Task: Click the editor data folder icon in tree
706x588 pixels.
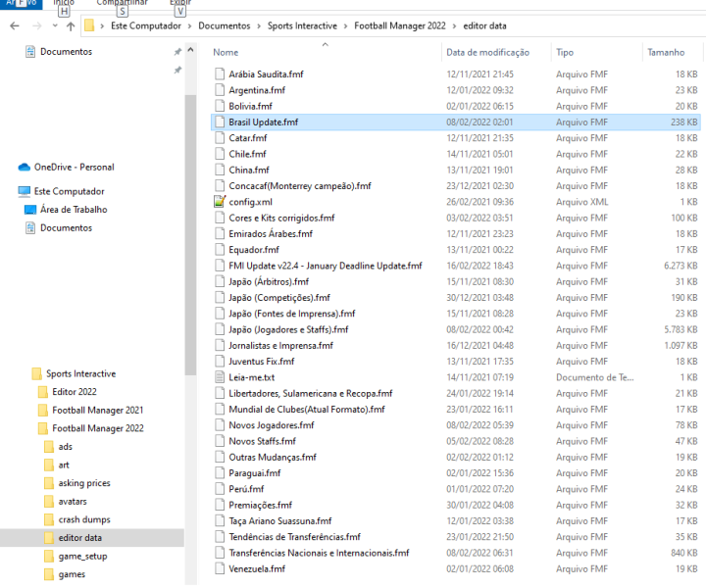Action: (50, 538)
